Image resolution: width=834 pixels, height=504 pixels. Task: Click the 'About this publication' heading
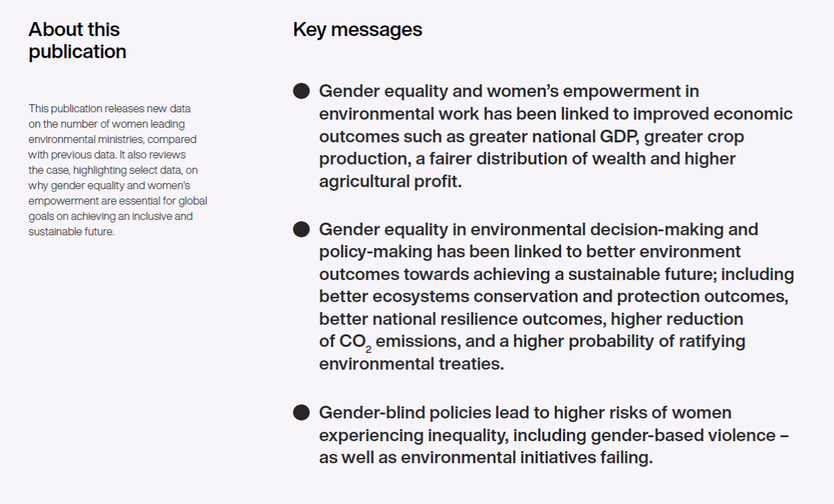coord(77,41)
